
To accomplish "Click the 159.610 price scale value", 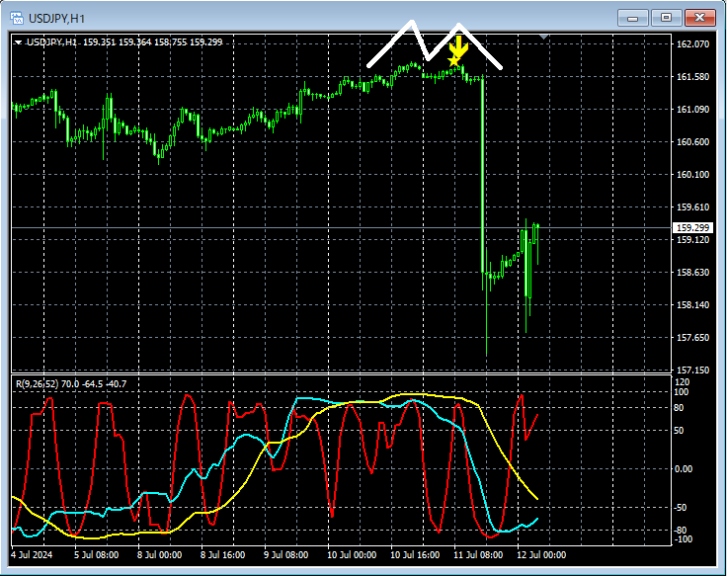I will pyautogui.click(x=692, y=207).
